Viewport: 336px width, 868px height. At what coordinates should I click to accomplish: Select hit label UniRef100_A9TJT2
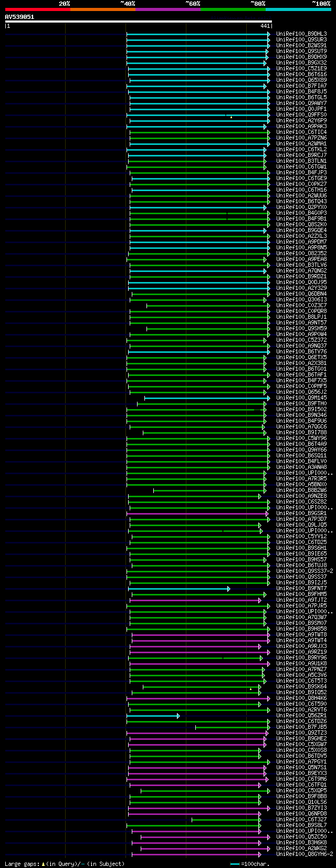tap(301, 600)
